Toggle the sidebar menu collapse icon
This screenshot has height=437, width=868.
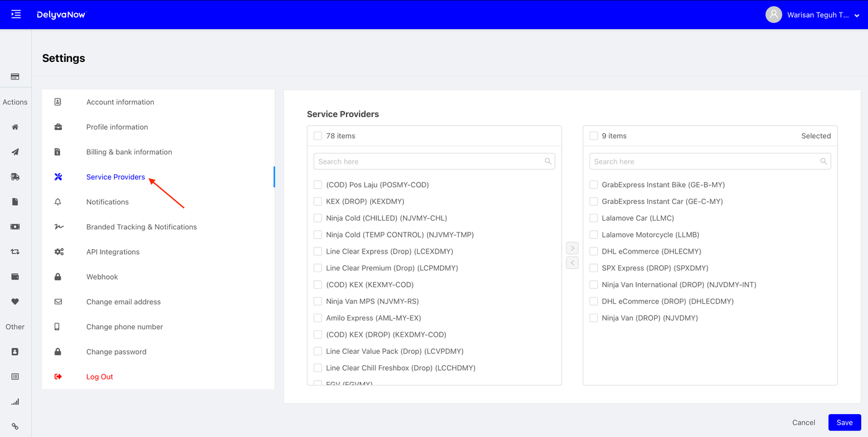pyautogui.click(x=16, y=14)
